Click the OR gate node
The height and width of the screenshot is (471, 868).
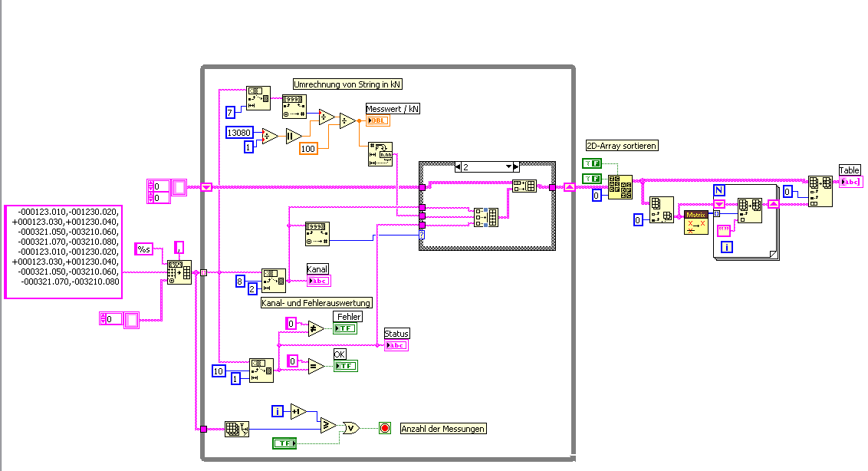coord(351,428)
